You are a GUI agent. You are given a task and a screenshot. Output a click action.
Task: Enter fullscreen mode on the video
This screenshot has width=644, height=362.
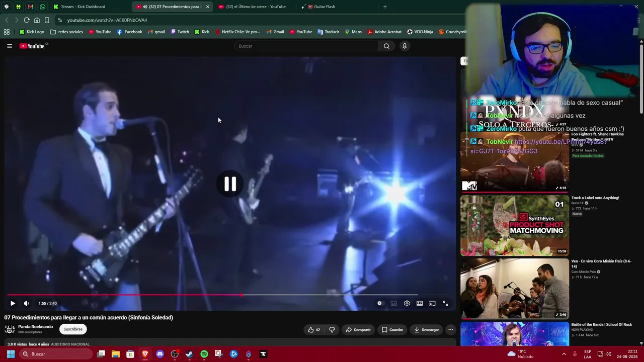coord(445,303)
